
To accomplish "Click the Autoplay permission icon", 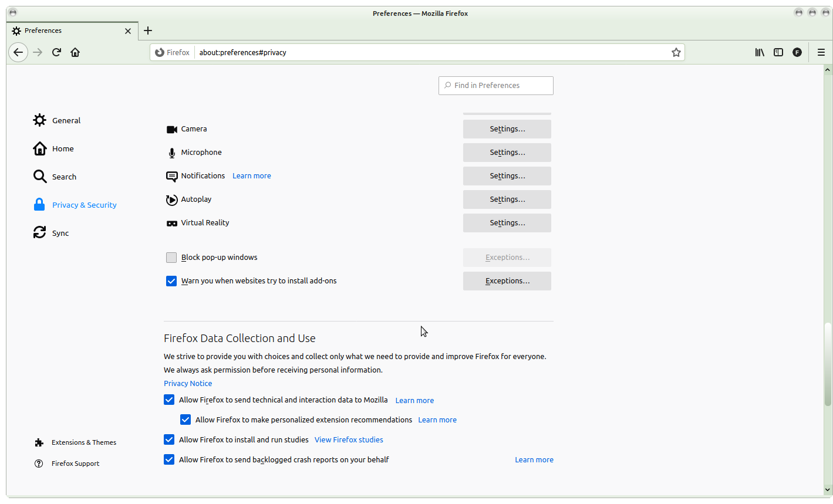I will [171, 199].
